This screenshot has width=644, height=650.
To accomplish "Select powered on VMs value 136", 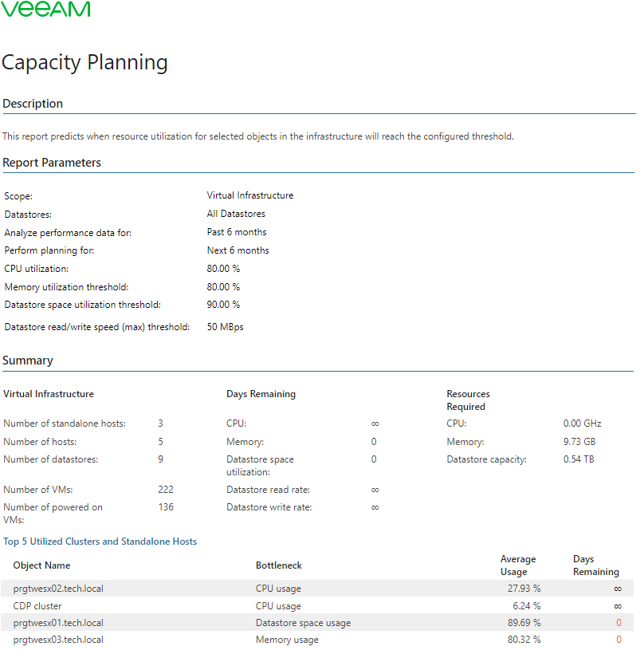I will click(x=166, y=507).
